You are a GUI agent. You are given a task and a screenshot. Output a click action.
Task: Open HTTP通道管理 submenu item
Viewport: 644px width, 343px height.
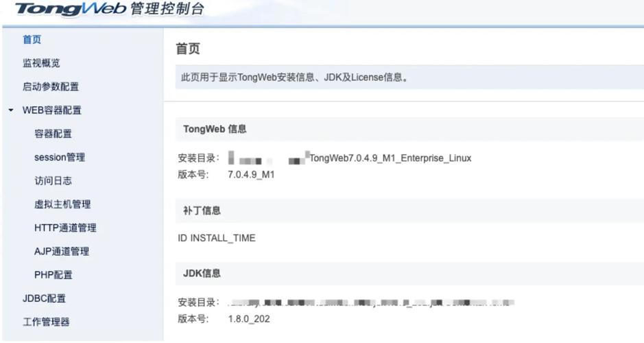pos(65,228)
